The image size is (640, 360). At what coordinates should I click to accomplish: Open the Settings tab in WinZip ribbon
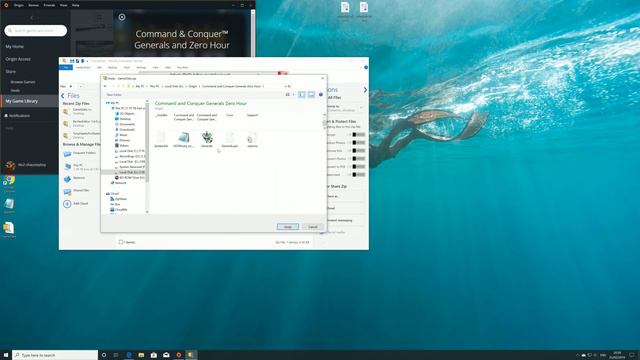click(141, 67)
